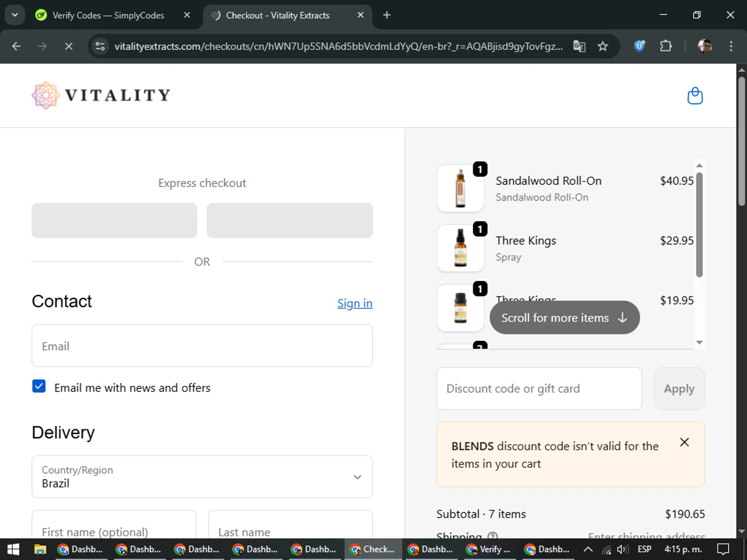Click the Email input field
This screenshot has width=747, height=560.
click(x=202, y=346)
